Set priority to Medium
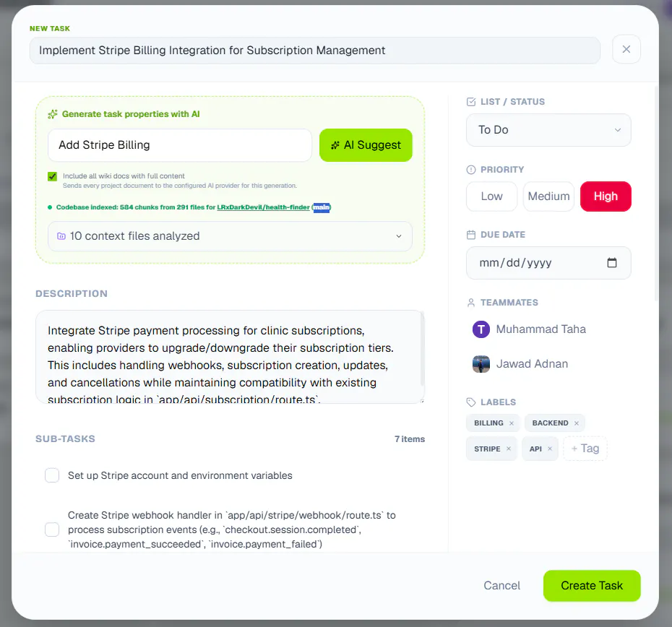The width and height of the screenshot is (672, 627). (x=548, y=196)
